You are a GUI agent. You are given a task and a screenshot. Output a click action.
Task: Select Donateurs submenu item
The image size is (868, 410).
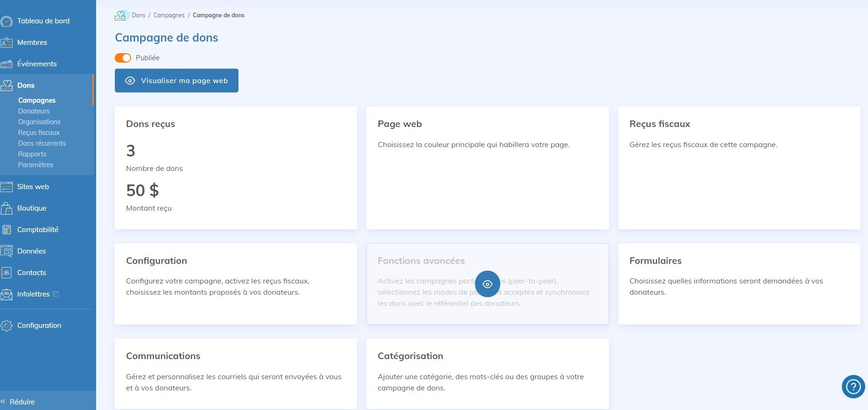pos(34,111)
